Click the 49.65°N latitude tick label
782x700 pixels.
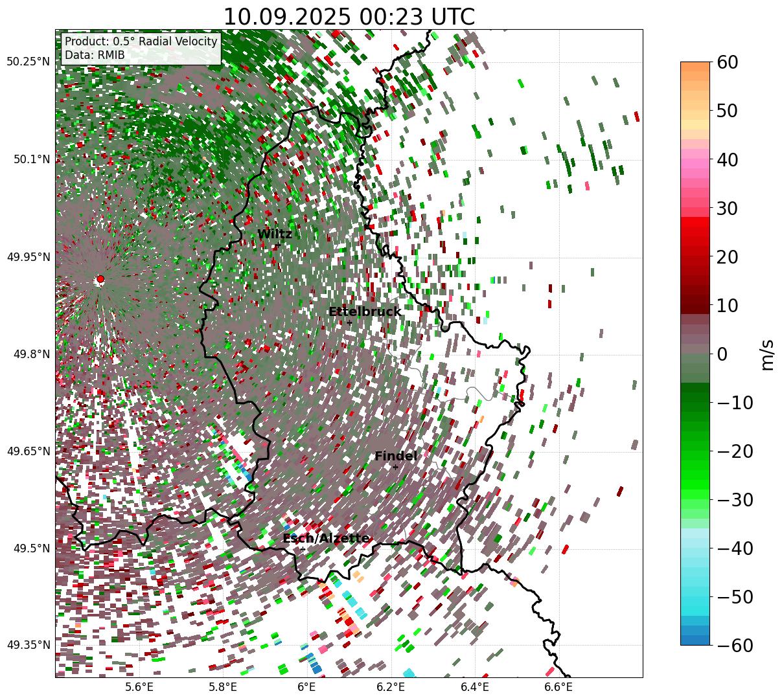click(28, 451)
